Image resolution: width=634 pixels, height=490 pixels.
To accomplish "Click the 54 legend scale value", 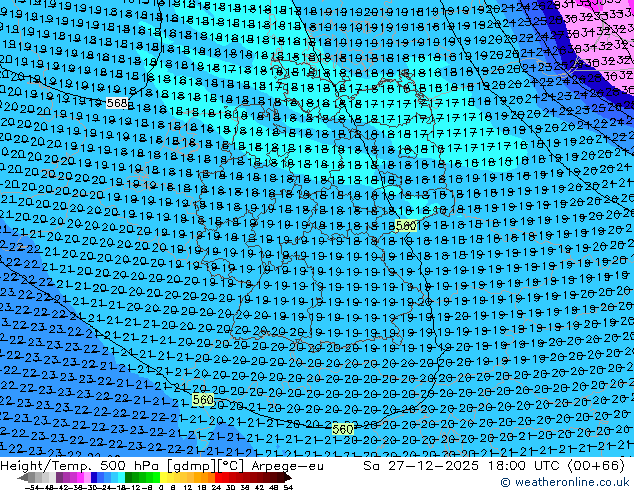I will click(287, 487).
